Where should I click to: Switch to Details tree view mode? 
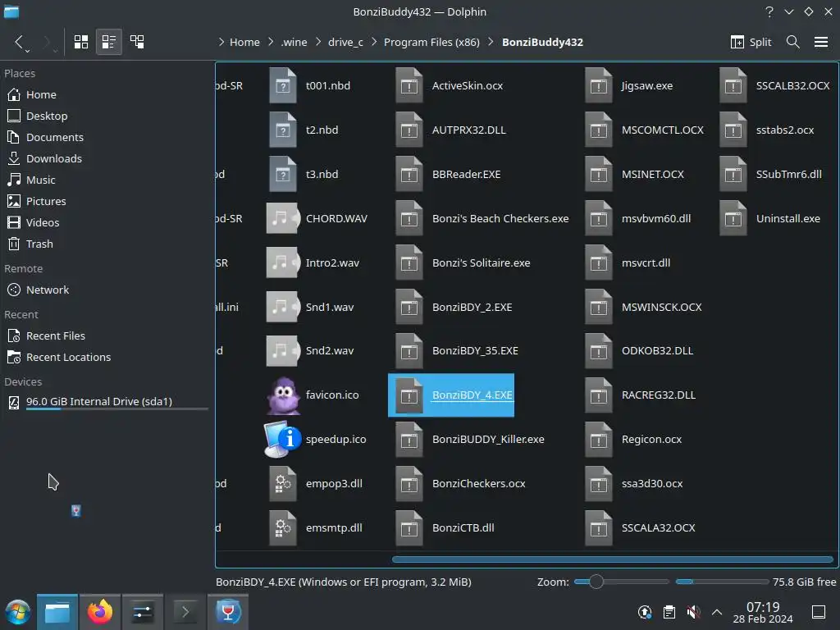pyautogui.click(x=137, y=42)
